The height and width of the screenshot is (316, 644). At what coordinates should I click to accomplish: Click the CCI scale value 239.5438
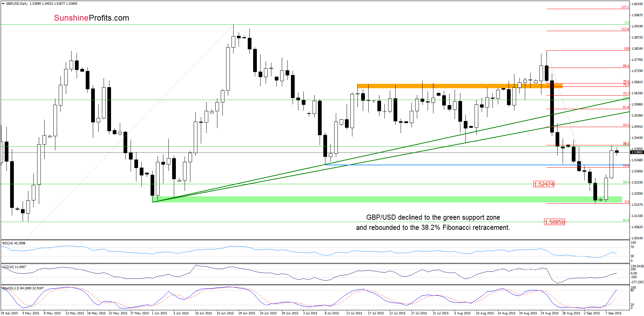(x=637, y=266)
